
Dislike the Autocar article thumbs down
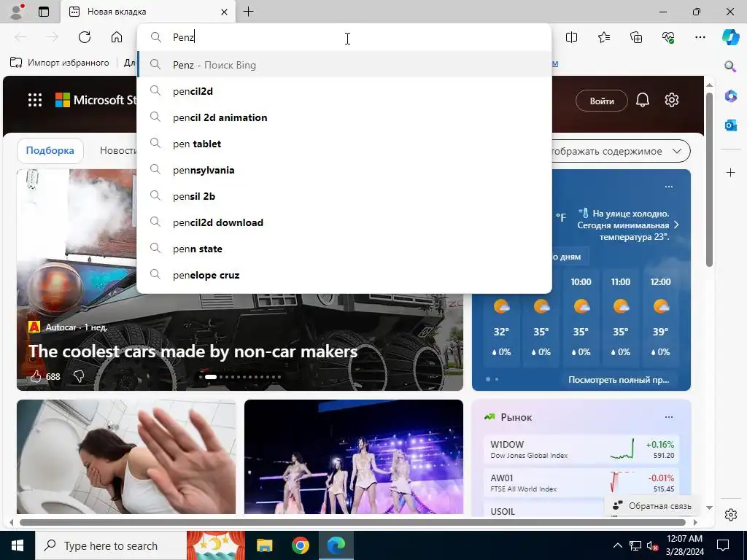click(79, 377)
